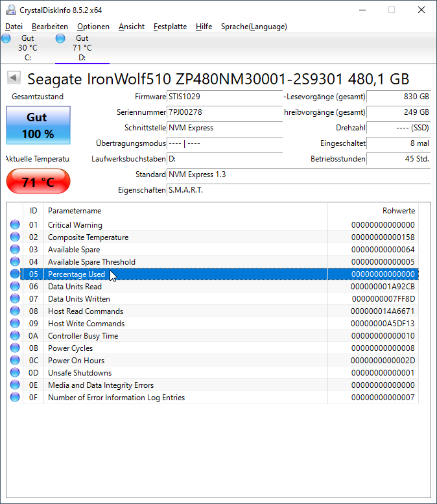
Task: Select the Host Write Commands row text
Action: pyautogui.click(x=86, y=324)
